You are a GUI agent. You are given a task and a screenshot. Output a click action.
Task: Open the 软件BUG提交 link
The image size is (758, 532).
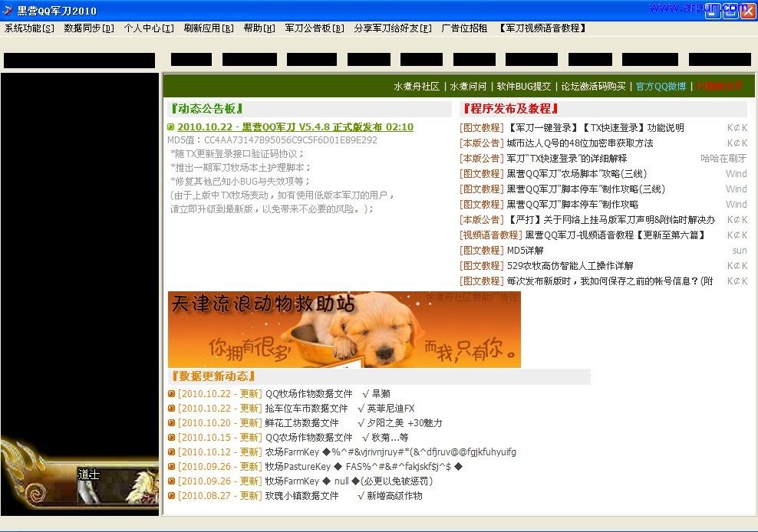coord(524,87)
